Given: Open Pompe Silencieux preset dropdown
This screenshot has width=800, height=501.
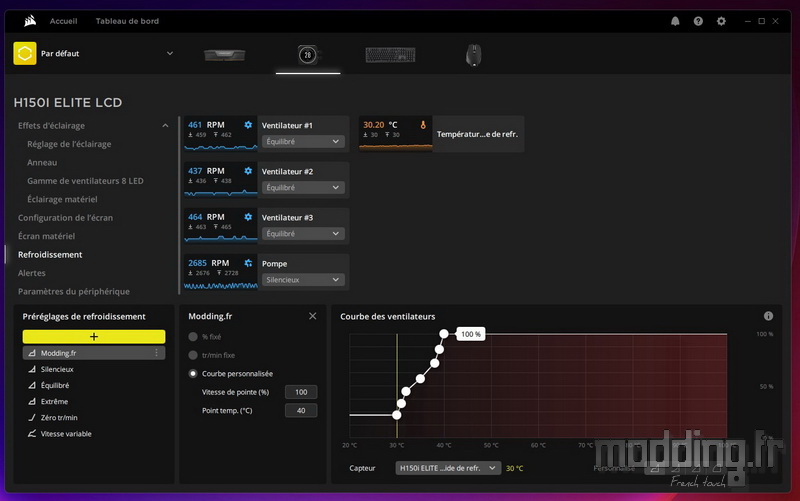Looking at the screenshot, I should (303, 280).
